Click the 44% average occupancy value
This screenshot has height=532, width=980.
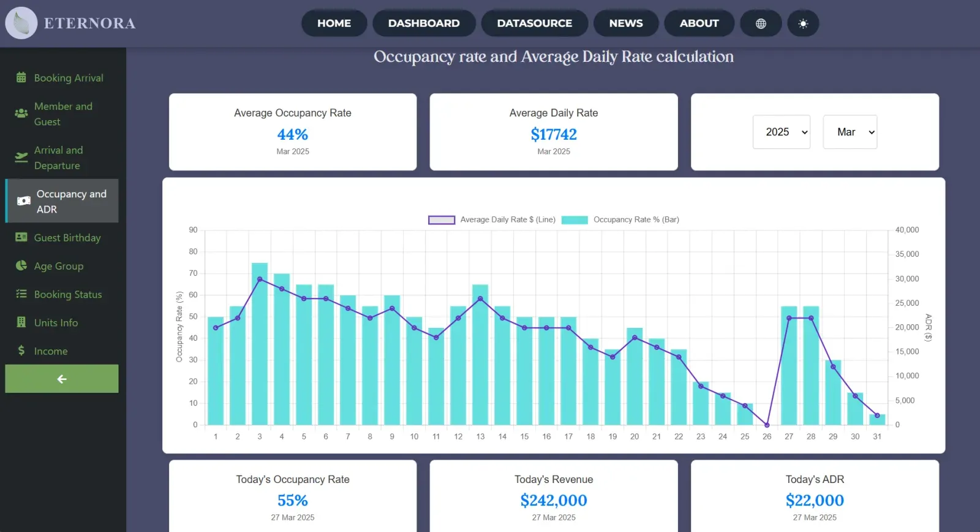click(293, 134)
